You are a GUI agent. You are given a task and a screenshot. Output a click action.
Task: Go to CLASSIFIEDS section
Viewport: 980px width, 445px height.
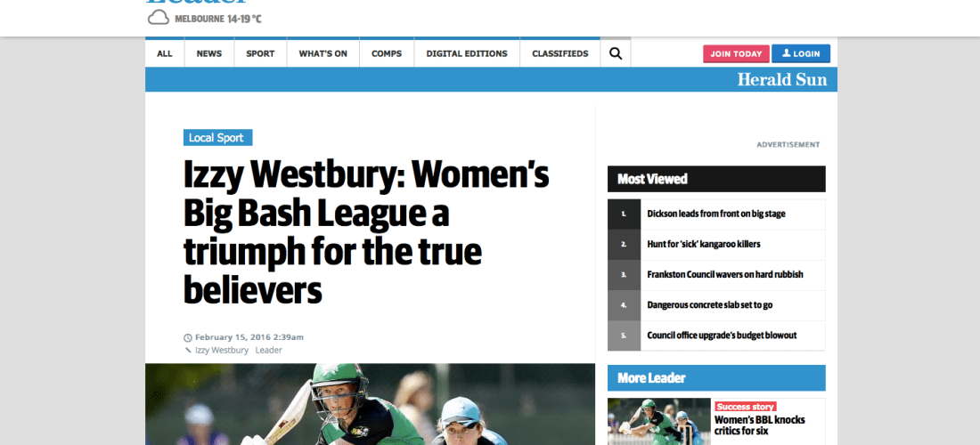click(560, 53)
